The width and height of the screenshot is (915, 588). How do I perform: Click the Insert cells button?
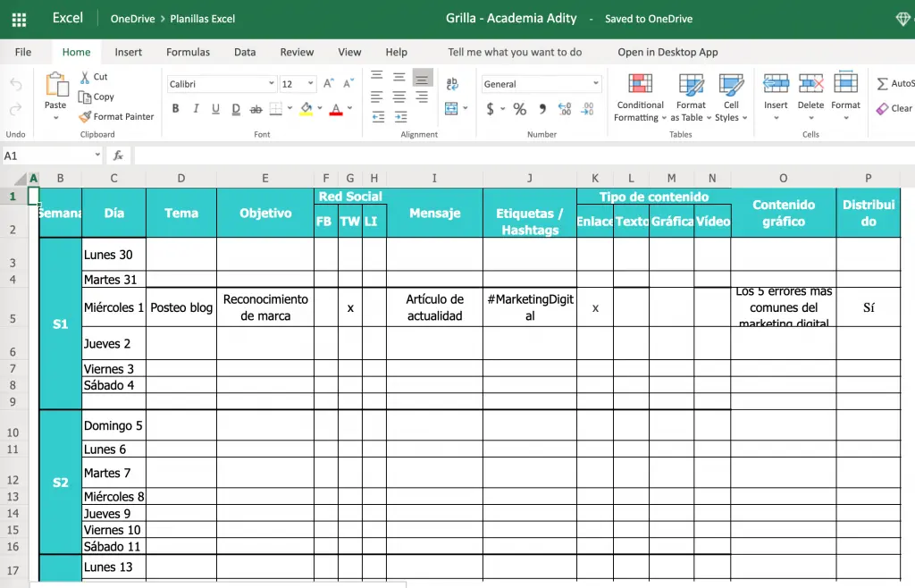(776, 97)
